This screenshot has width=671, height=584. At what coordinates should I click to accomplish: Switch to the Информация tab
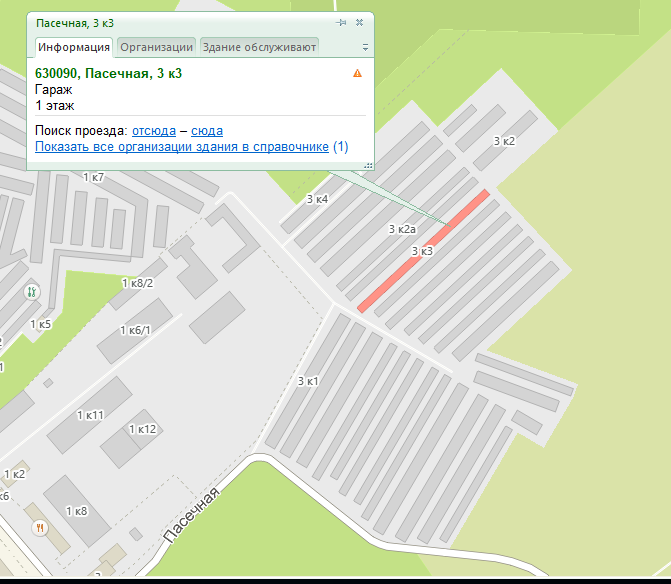pos(74,46)
